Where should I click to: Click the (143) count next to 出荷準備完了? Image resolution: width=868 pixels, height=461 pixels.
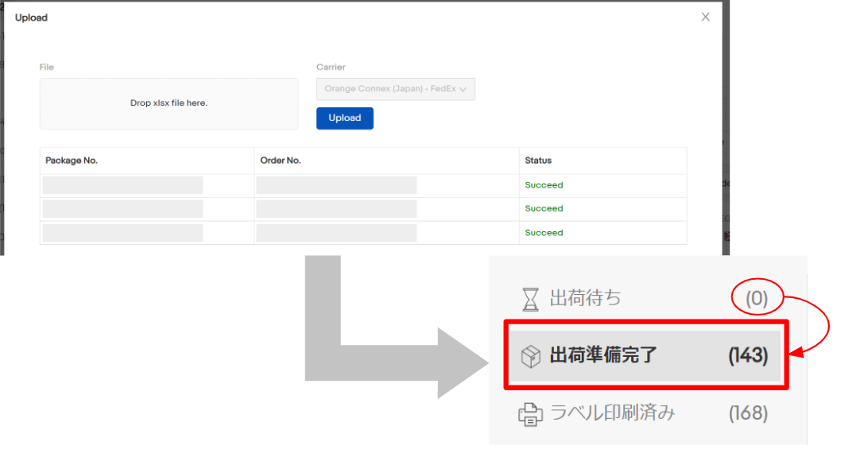[x=748, y=356]
